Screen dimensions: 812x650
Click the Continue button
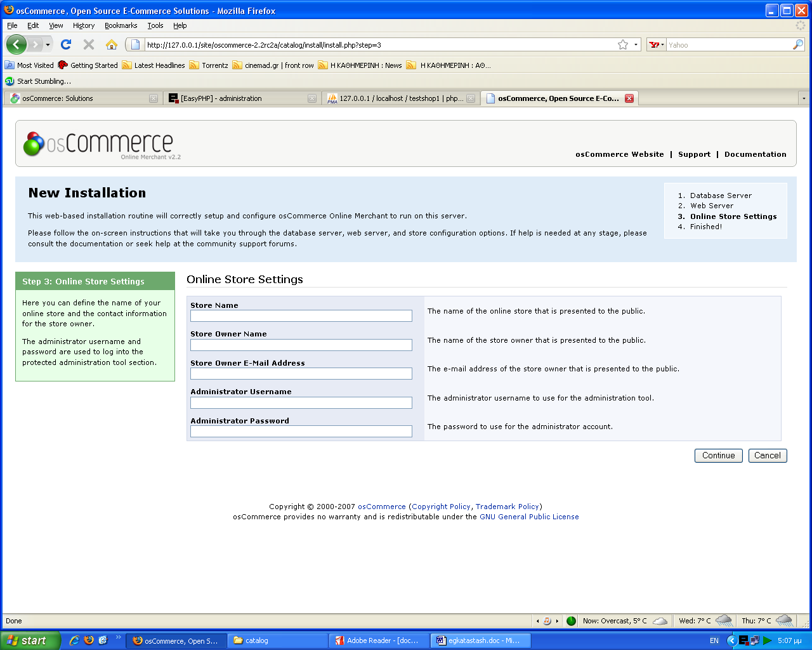pyautogui.click(x=719, y=456)
